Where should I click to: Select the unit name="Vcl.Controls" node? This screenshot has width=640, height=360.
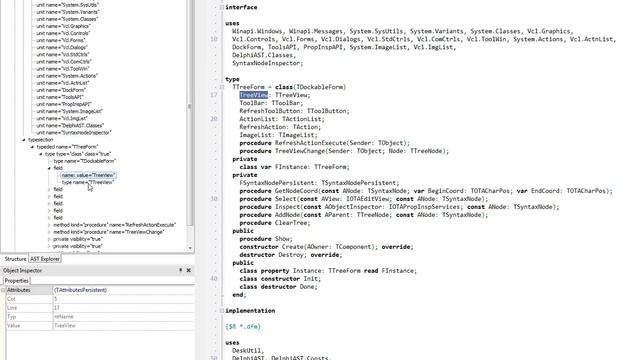coord(63,33)
